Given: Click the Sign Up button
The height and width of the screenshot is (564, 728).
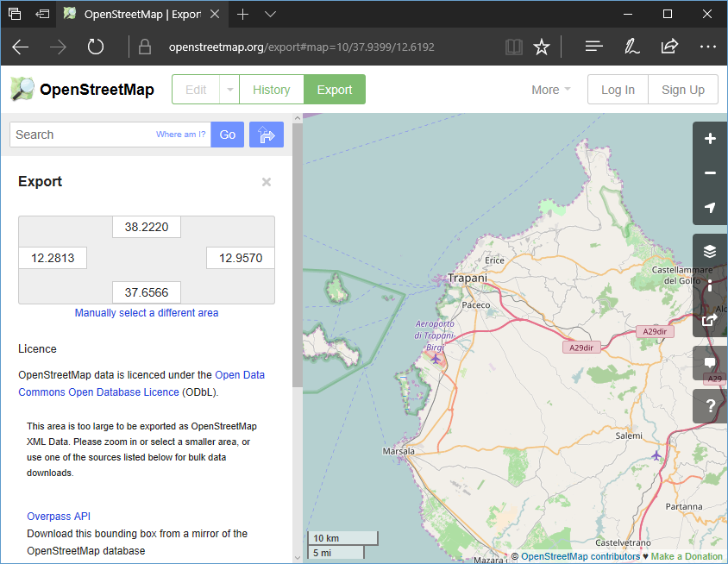Looking at the screenshot, I should click(683, 89).
